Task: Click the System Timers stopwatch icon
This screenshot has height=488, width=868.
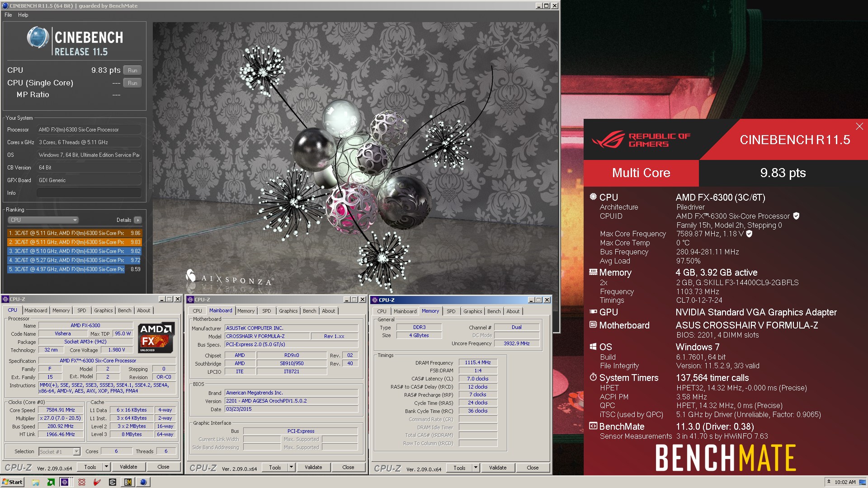Action: (x=593, y=377)
